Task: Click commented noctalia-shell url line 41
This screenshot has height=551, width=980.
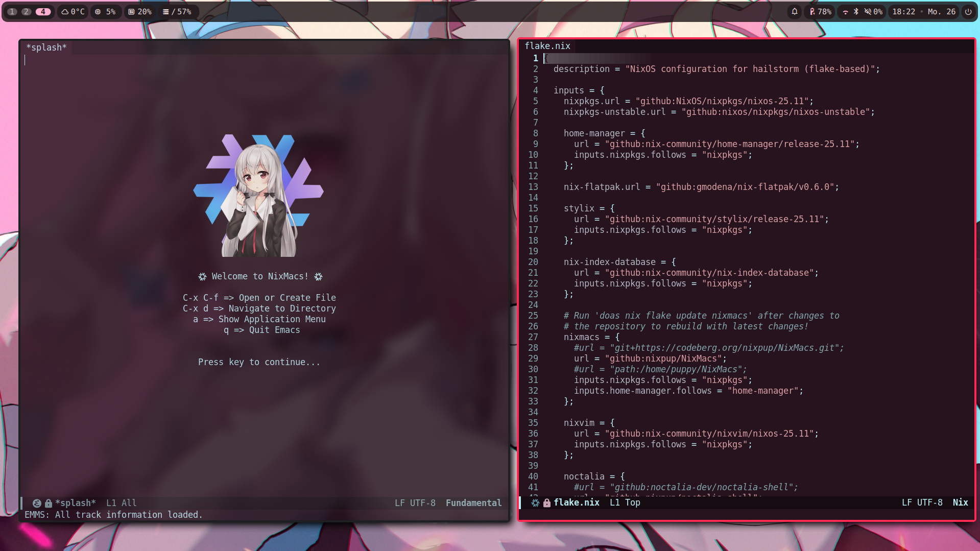Action: click(x=686, y=487)
